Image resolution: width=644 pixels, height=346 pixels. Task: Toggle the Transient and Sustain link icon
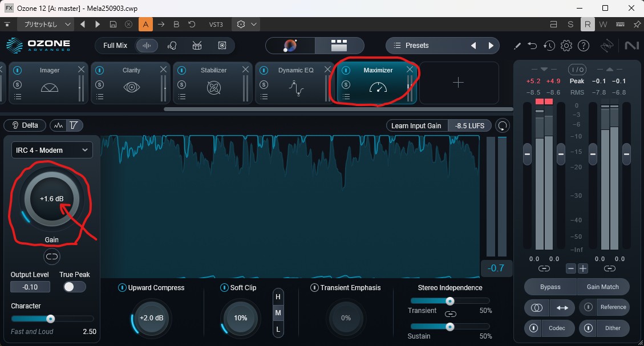click(x=451, y=314)
